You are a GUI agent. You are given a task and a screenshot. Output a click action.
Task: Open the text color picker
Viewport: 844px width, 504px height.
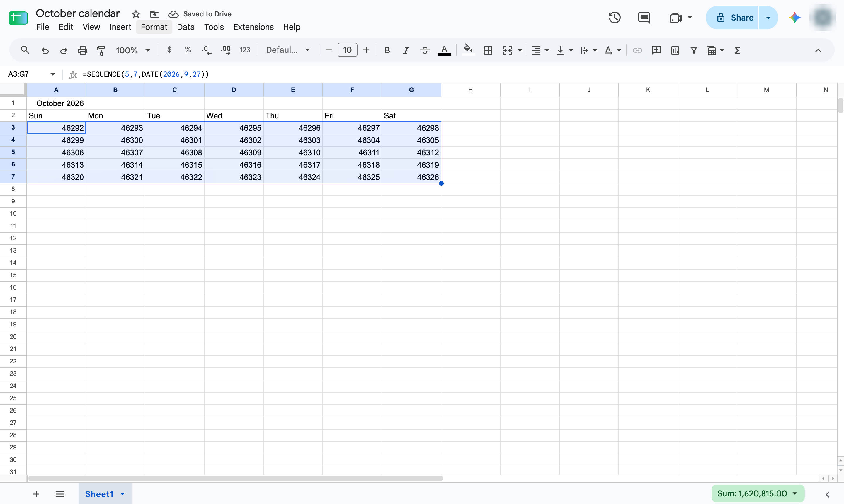[x=444, y=50]
